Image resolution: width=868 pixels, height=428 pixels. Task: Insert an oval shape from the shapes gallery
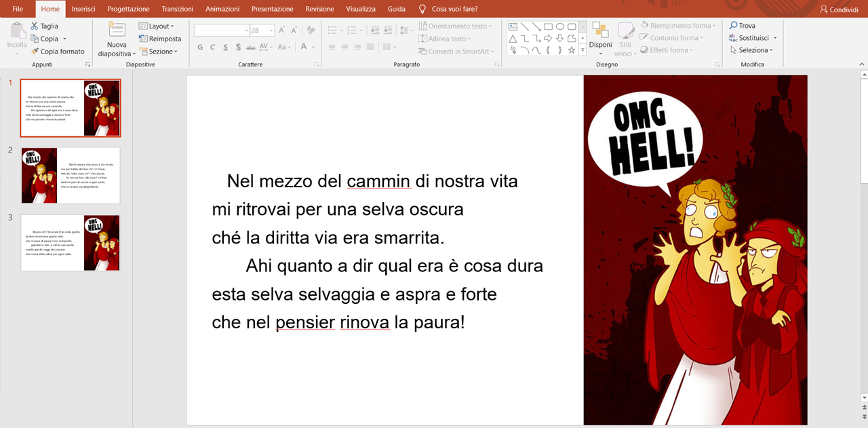click(x=559, y=26)
